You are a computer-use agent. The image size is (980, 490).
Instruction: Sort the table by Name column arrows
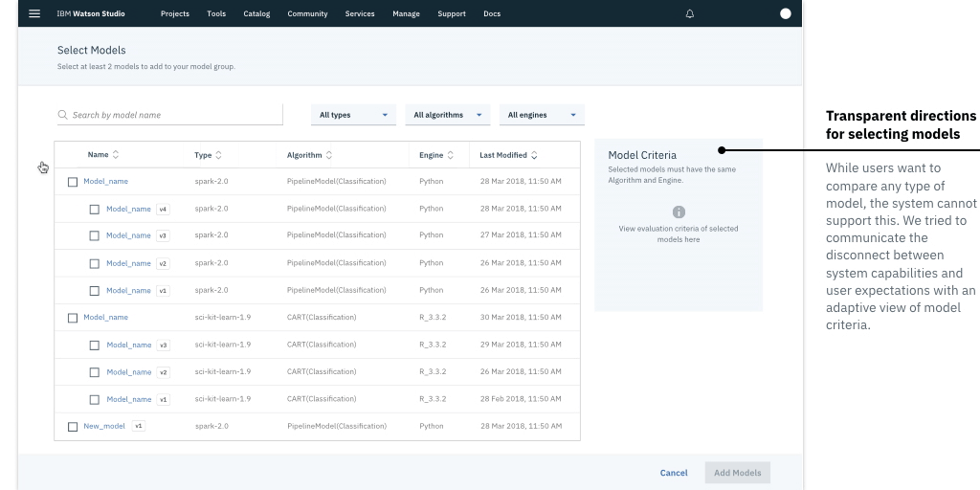116,155
